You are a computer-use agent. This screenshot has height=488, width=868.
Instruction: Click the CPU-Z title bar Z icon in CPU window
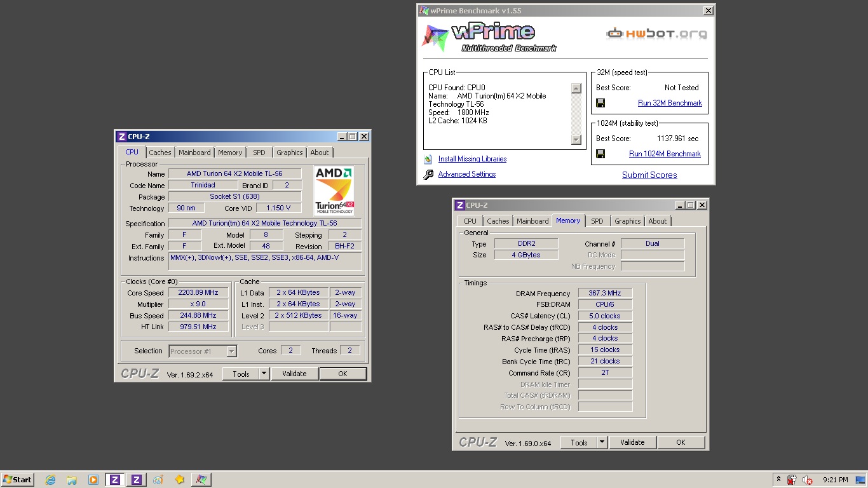click(x=122, y=137)
